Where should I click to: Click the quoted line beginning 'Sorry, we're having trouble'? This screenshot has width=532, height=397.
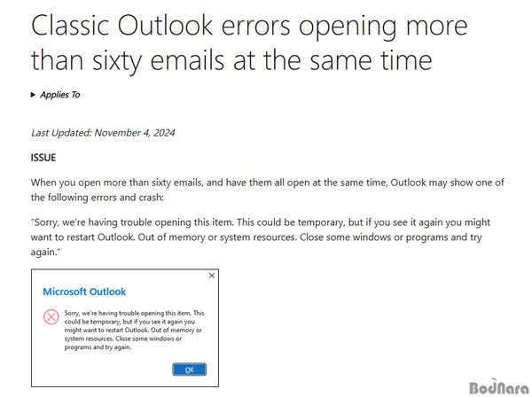tap(261, 222)
